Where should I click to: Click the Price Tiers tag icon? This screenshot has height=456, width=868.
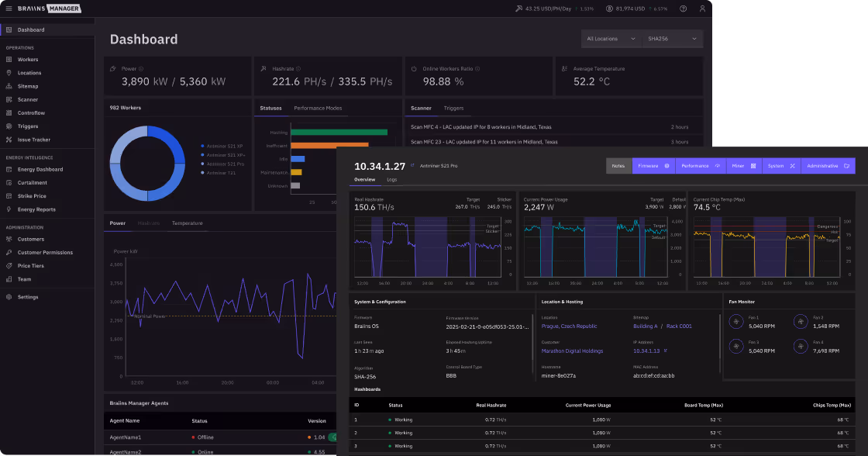point(9,266)
